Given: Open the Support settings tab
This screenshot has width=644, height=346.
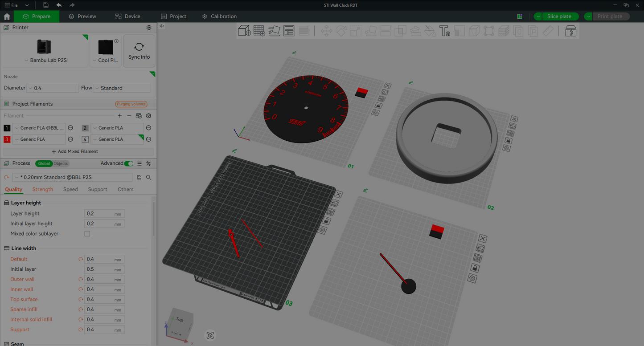Looking at the screenshot, I should [98, 189].
